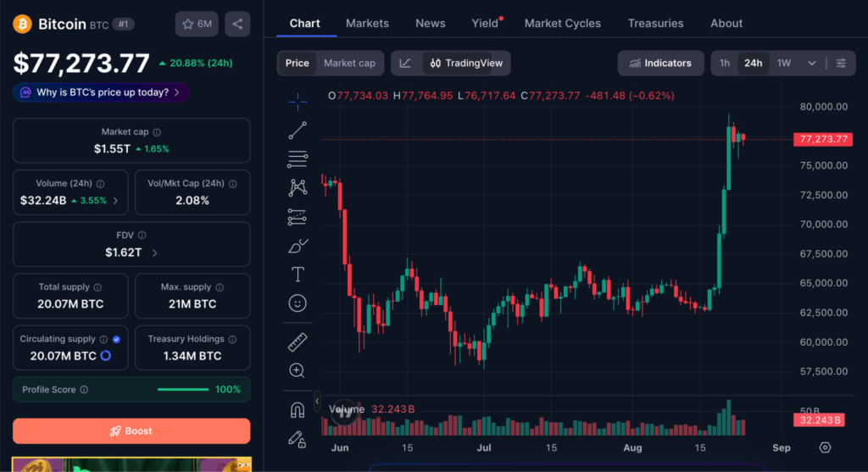The height and width of the screenshot is (472, 868).
Task: Expand Volume (24h) details arrow
Action: (x=115, y=201)
